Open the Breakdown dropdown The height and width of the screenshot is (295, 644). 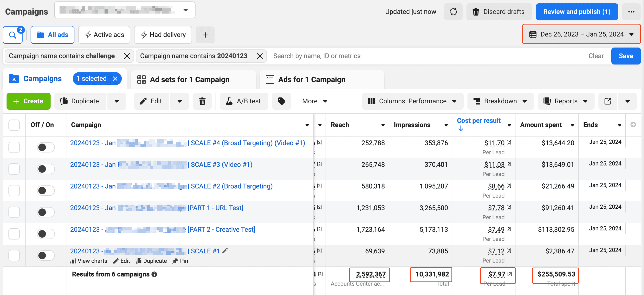click(x=500, y=101)
